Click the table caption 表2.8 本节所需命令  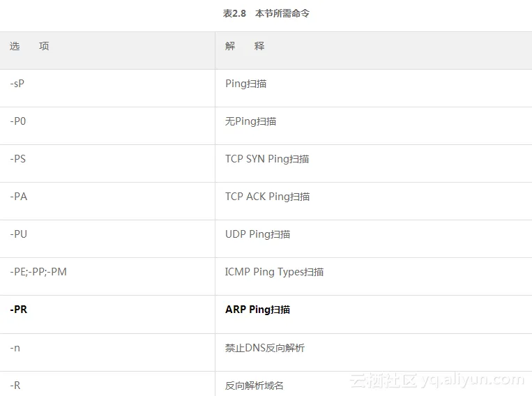point(266,13)
